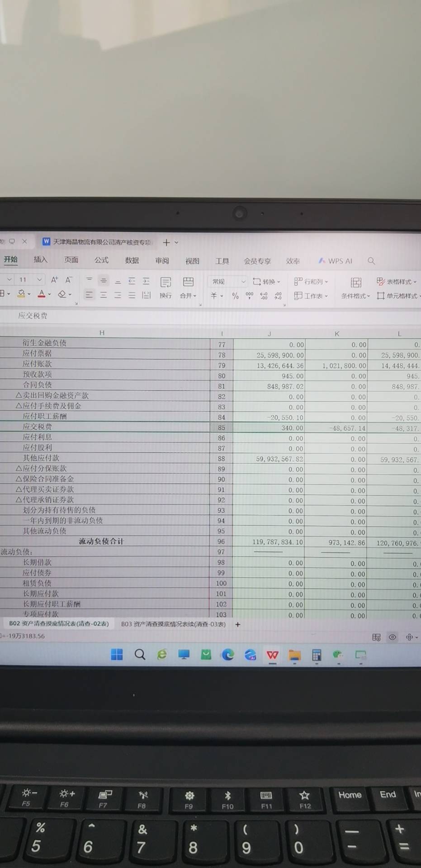
Task: Click the distributed alignment icon
Action: [x=146, y=295]
